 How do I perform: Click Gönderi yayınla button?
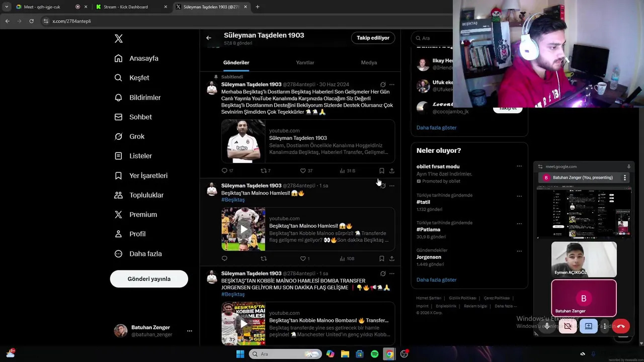149,279
